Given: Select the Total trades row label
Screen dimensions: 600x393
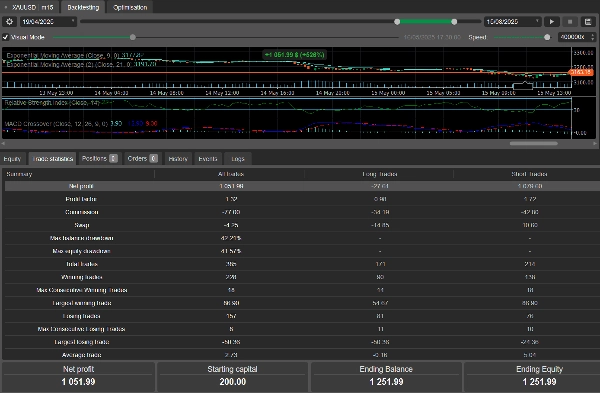Looking at the screenshot, I should 82,264.
